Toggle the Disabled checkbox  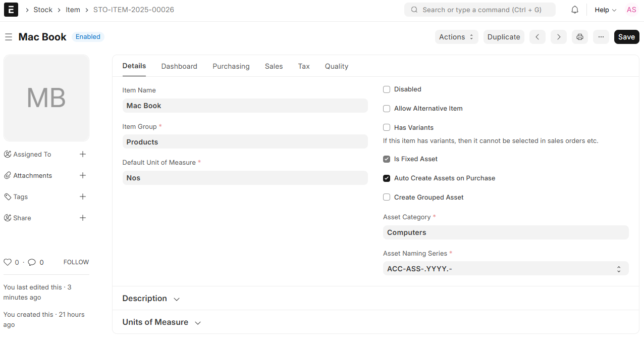point(387,89)
